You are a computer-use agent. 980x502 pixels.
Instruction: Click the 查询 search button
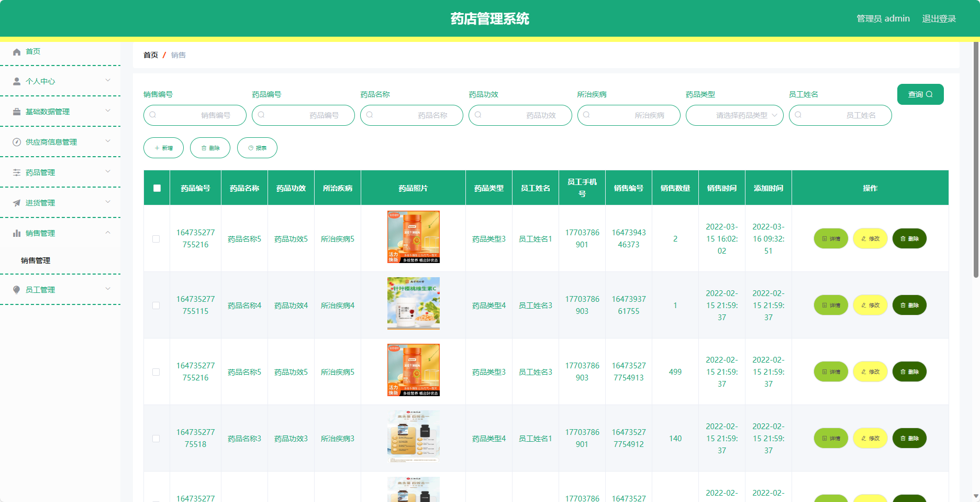tap(920, 94)
